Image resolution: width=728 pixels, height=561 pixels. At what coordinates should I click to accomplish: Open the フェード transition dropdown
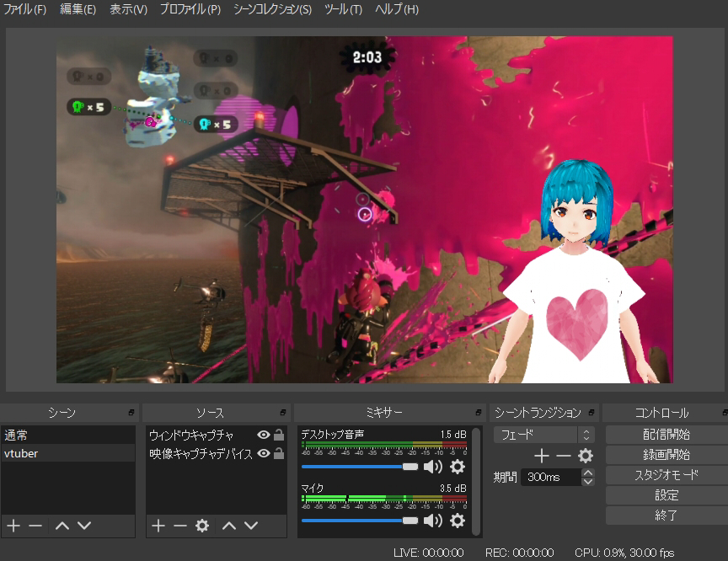(x=543, y=435)
